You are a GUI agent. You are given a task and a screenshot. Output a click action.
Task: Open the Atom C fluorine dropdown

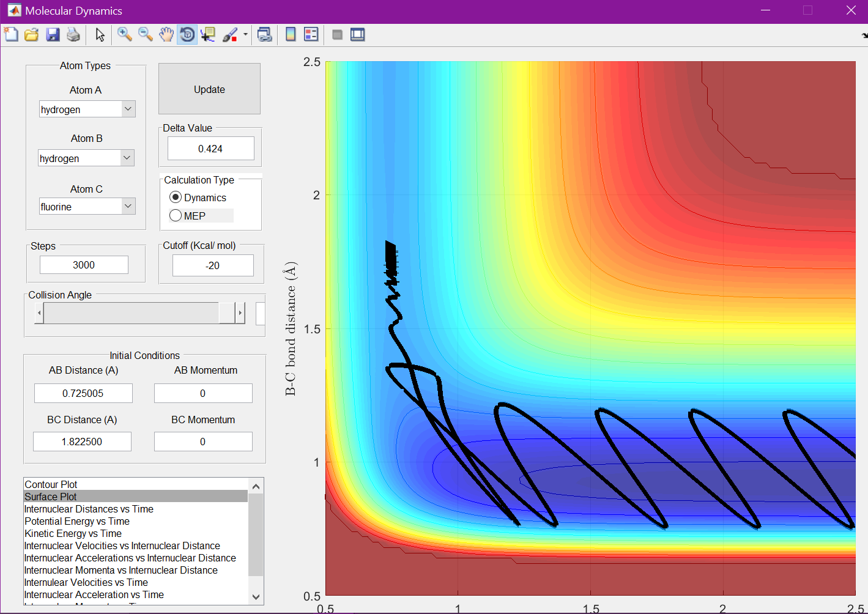pos(128,207)
